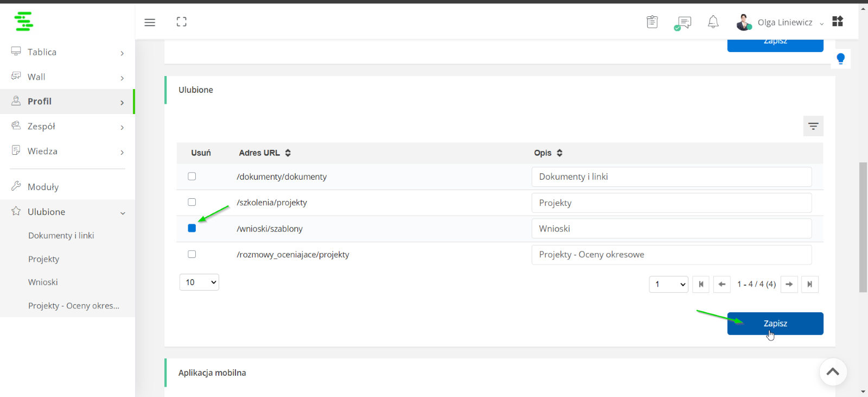Collapse the Ulubione sidebar section
Viewport: 868px width, 397px height.
tap(68, 212)
